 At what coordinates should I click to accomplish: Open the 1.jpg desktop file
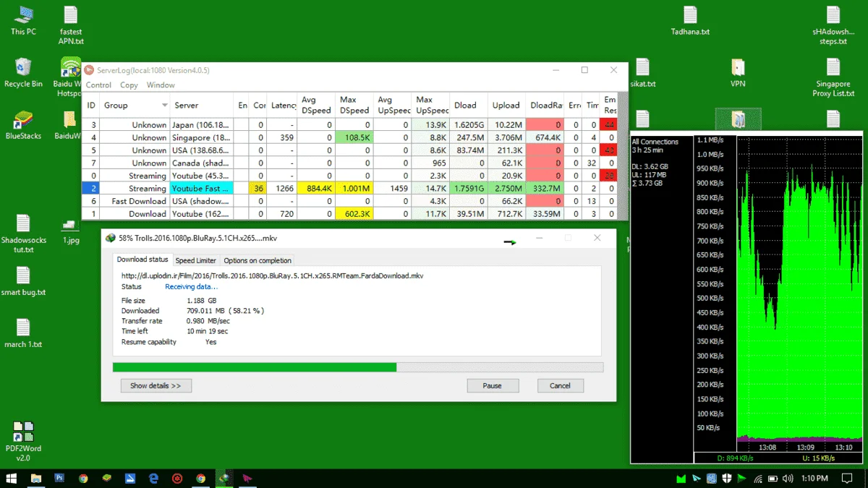(x=71, y=233)
